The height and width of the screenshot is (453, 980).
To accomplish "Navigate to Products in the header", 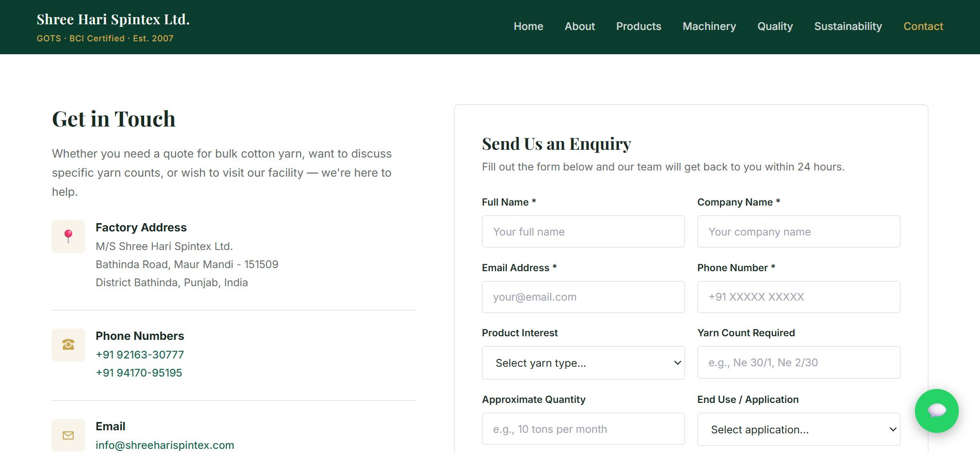I will (x=639, y=26).
